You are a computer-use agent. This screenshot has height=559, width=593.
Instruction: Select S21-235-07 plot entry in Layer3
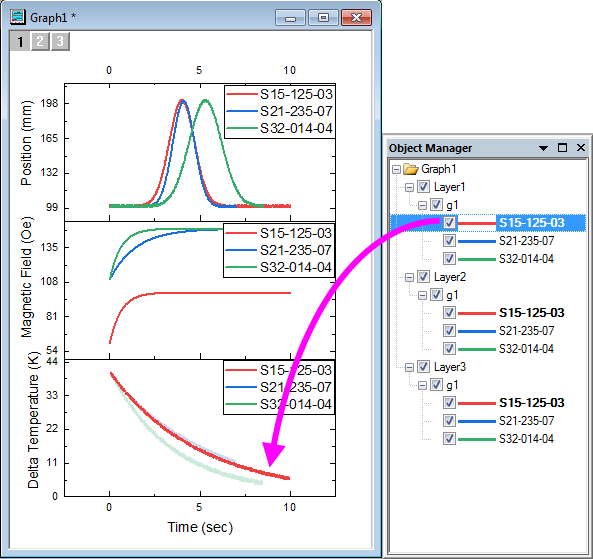(x=526, y=421)
